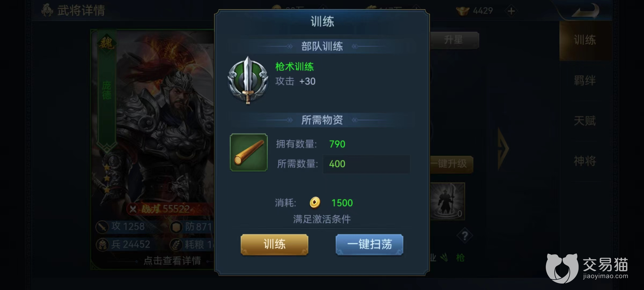Click the spear training sword shield icon
The width and height of the screenshot is (644, 290).
248,80
